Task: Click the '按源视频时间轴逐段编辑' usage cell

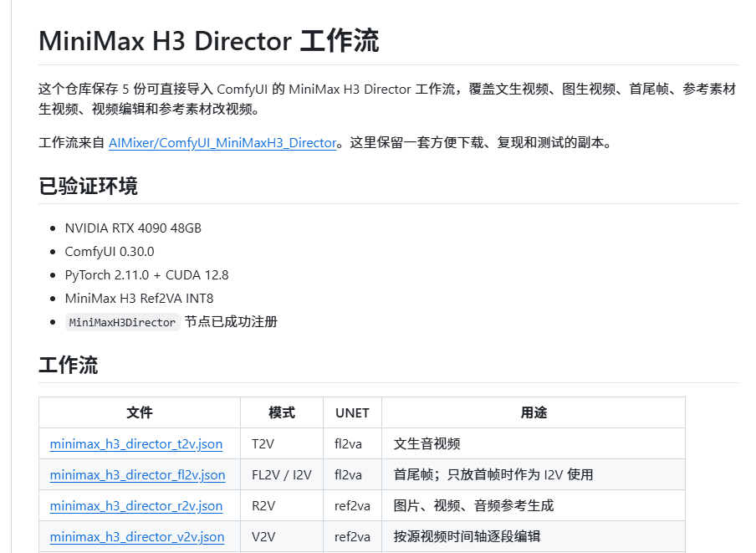Action: 534,536
